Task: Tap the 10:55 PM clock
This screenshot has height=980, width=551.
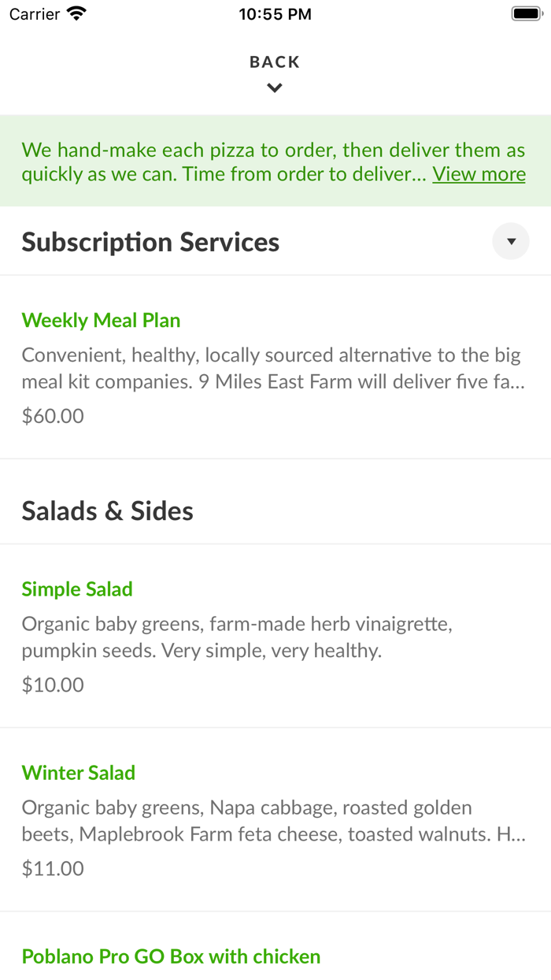Action: click(x=275, y=14)
